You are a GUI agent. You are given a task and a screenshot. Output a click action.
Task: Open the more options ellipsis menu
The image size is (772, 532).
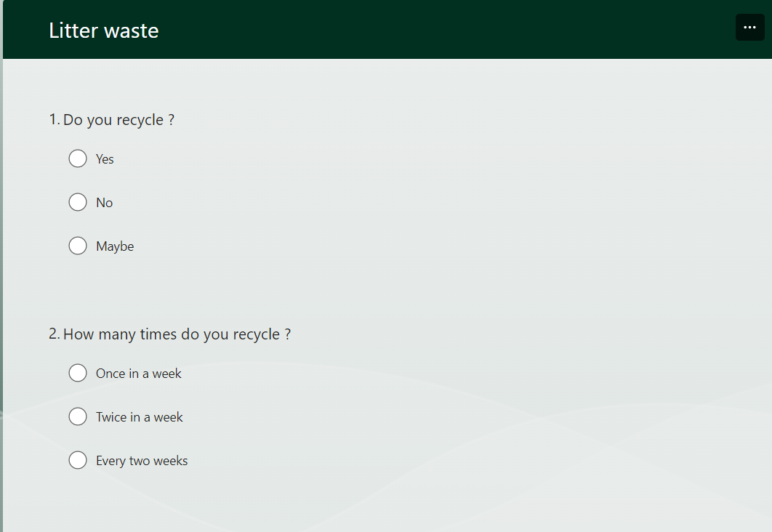(749, 28)
